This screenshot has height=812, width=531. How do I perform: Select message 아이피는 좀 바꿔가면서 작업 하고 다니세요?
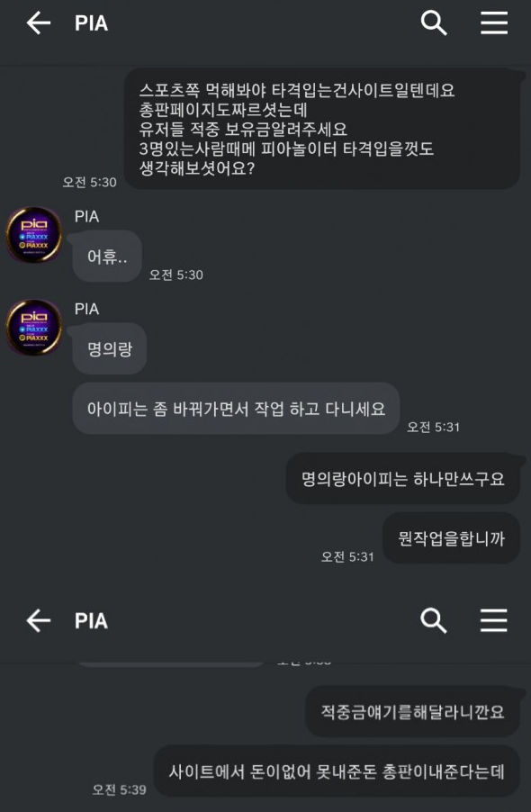tap(236, 409)
